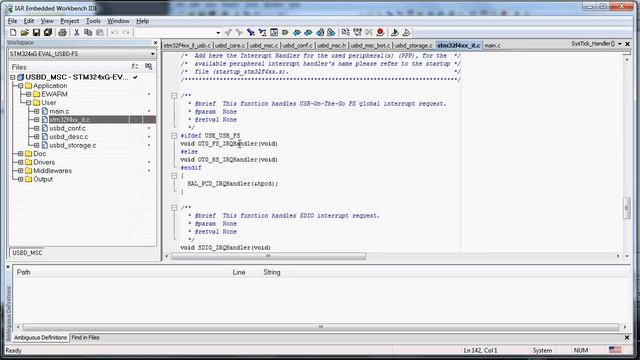Click the Path column header
This screenshot has height=360, width=640.
click(x=24, y=272)
